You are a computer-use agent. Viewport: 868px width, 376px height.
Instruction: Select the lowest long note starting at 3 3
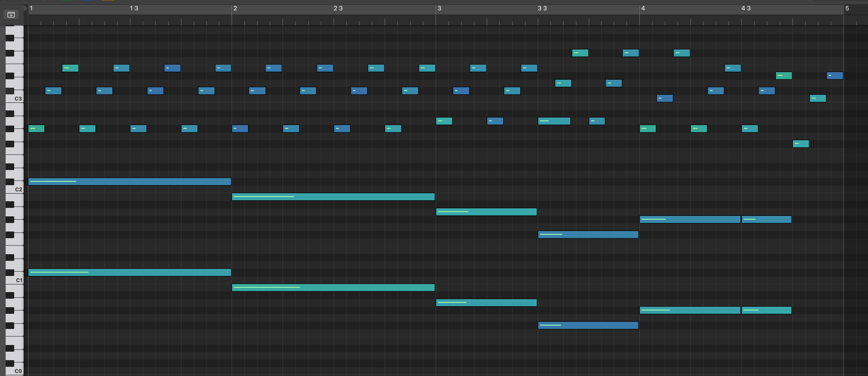click(588, 325)
